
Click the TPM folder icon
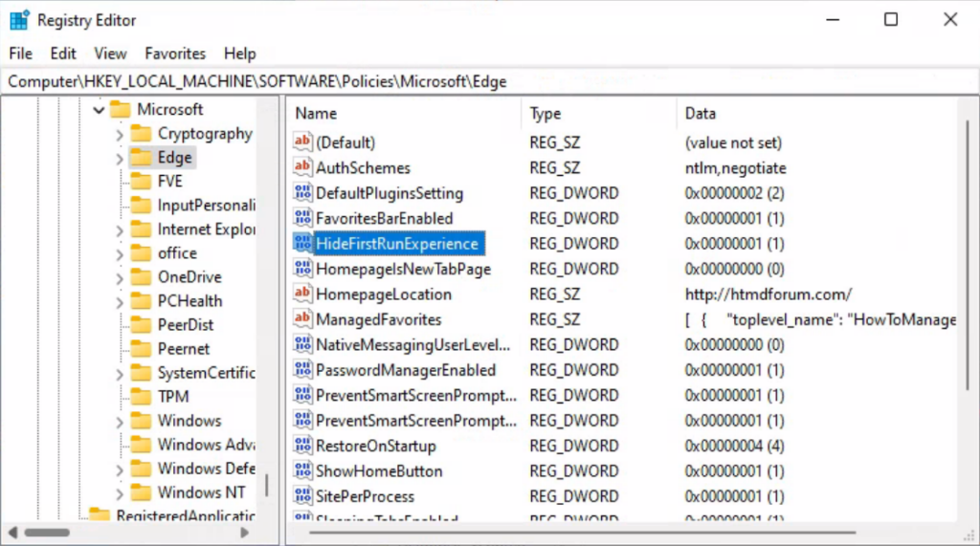(x=142, y=397)
